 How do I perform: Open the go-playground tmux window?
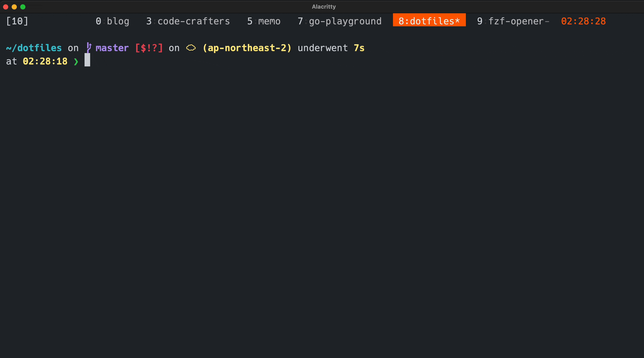pyautogui.click(x=340, y=21)
